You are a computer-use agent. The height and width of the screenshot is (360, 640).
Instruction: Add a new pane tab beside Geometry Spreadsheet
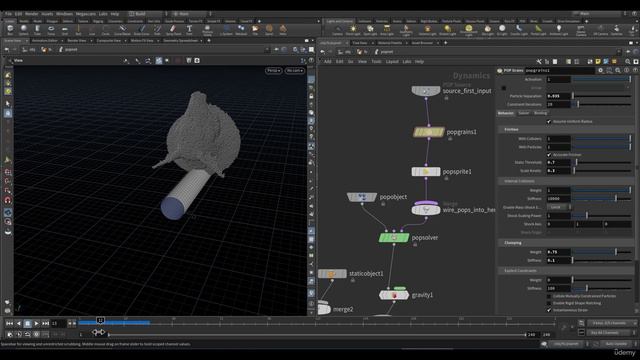209,41
